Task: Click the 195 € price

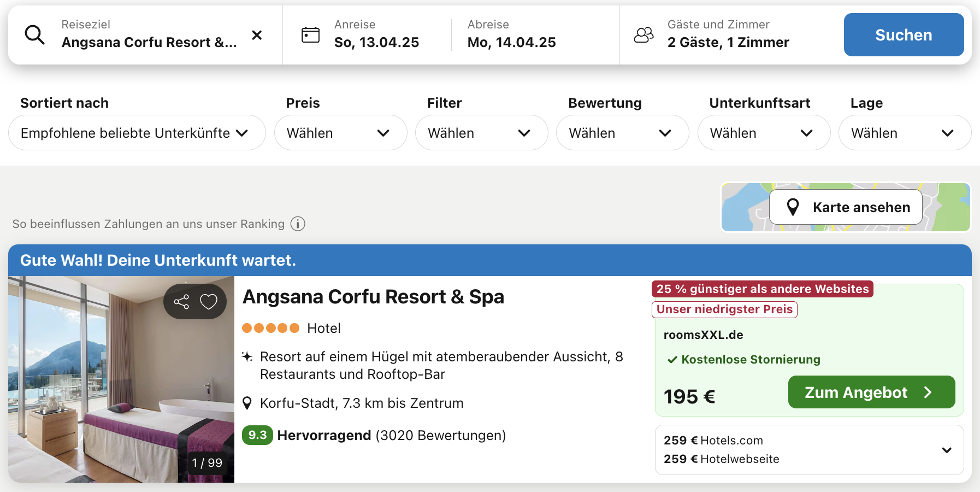Action: pos(689,396)
